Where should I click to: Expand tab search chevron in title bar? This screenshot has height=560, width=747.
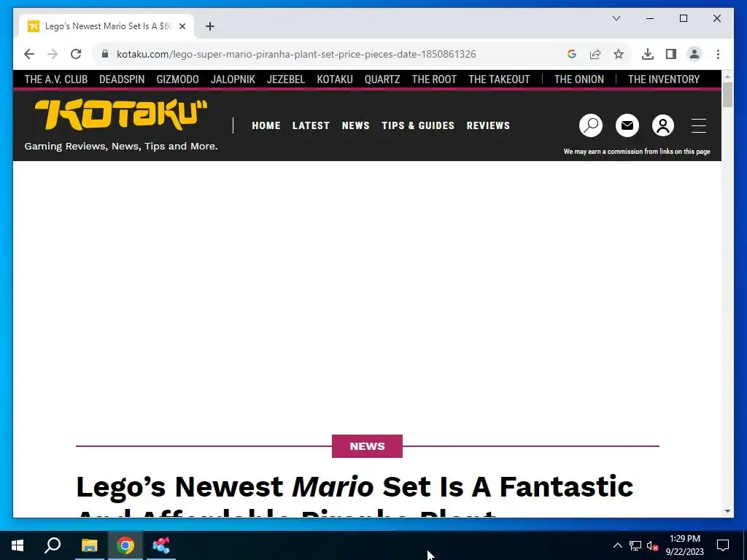click(616, 18)
